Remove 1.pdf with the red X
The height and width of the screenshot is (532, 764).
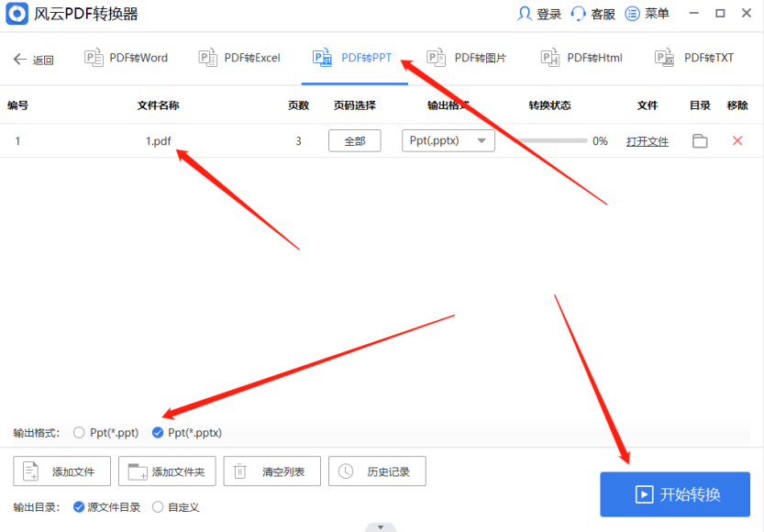pyautogui.click(x=737, y=140)
